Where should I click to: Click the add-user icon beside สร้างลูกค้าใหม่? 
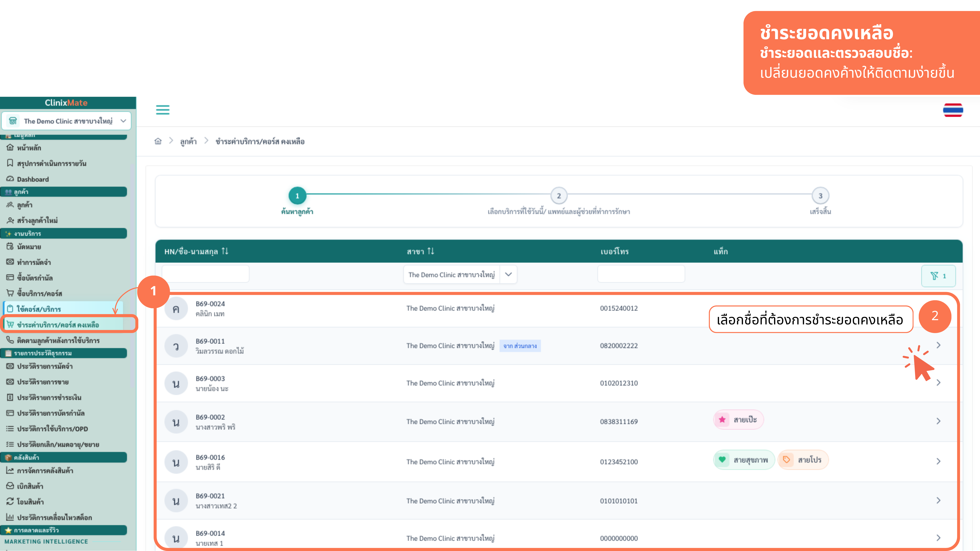click(10, 220)
